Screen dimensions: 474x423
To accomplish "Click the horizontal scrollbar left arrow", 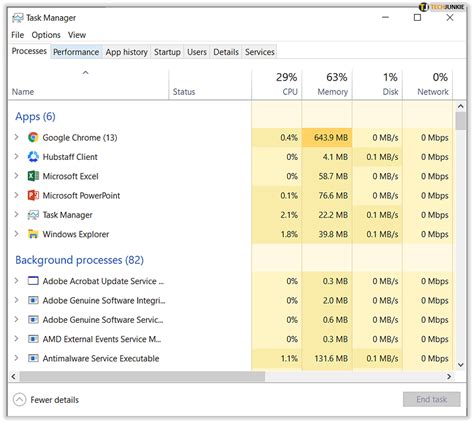I will tap(13, 377).
